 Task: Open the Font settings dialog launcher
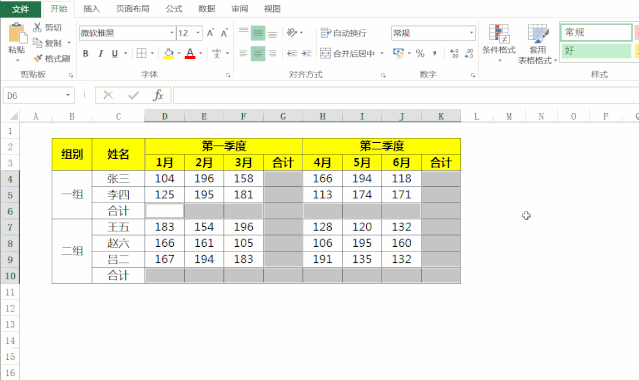click(228, 75)
